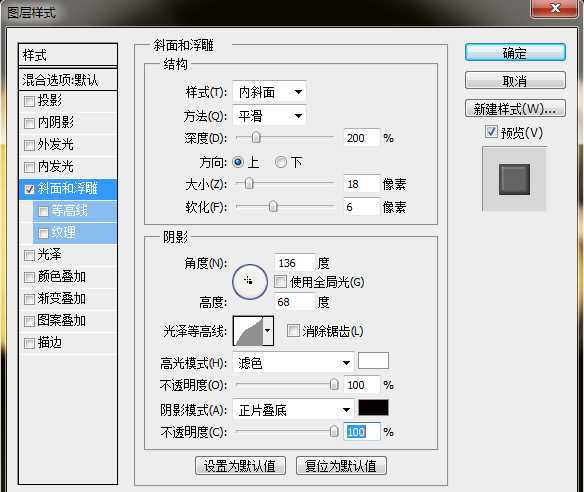Click the 大小 value field 18
This screenshot has width=584, height=492.
coord(362,184)
